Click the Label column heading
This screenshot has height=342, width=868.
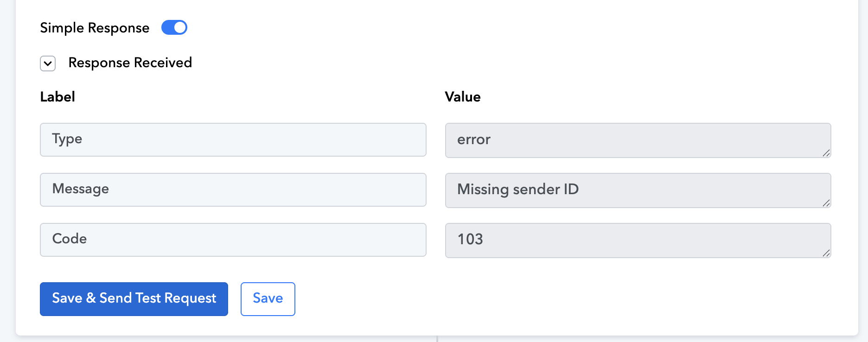(x=57, y=97)
